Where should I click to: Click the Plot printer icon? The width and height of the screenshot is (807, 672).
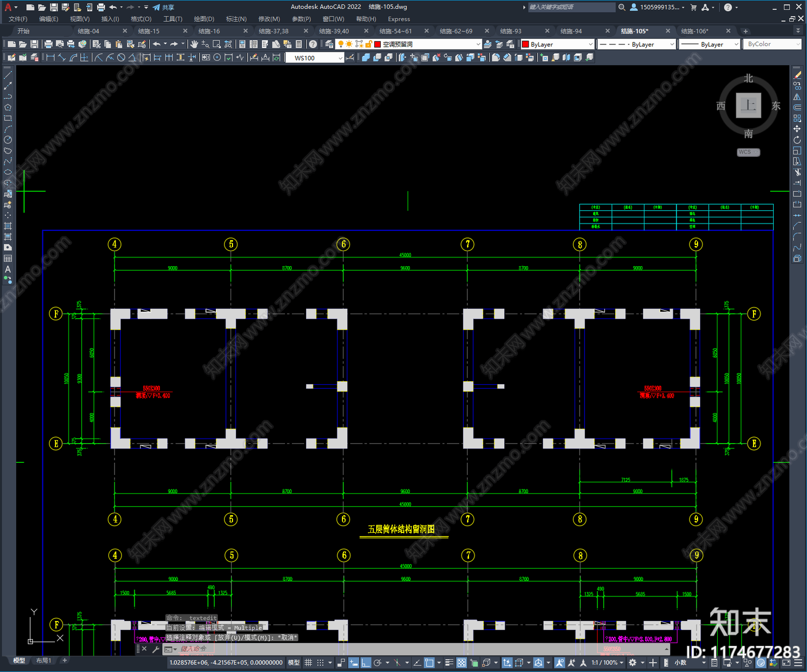pos(48,44)
